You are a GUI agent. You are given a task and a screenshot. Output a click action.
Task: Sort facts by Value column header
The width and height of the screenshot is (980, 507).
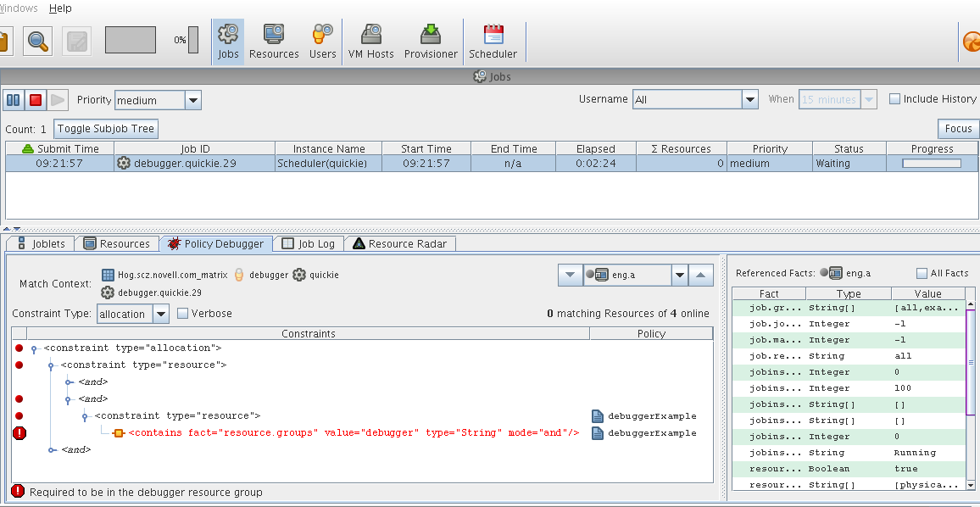coord(927,294)
